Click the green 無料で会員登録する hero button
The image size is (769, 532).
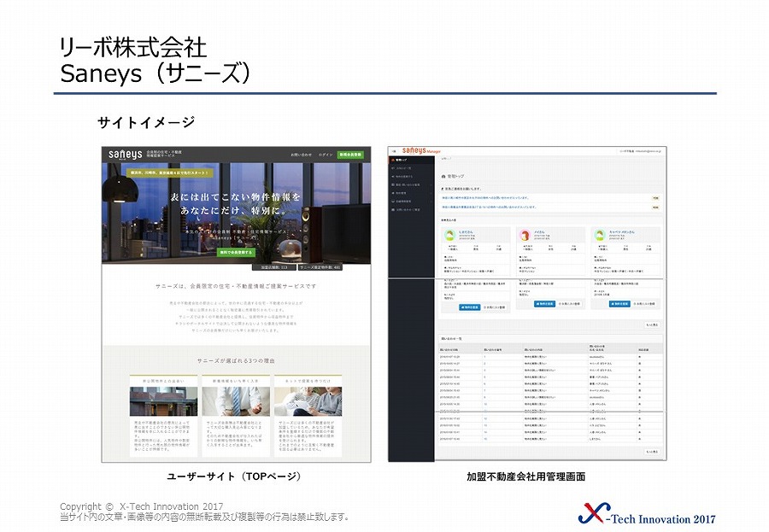(x=236, y=252)
